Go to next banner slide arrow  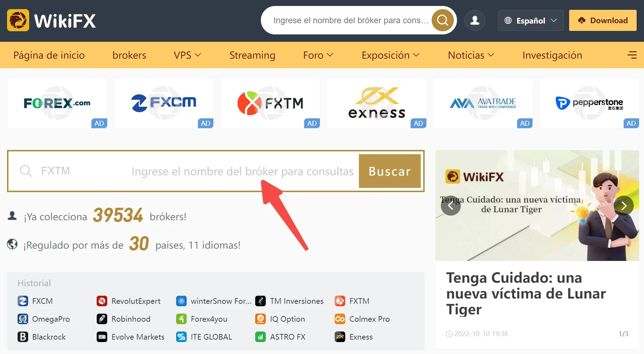coord(624,205)
